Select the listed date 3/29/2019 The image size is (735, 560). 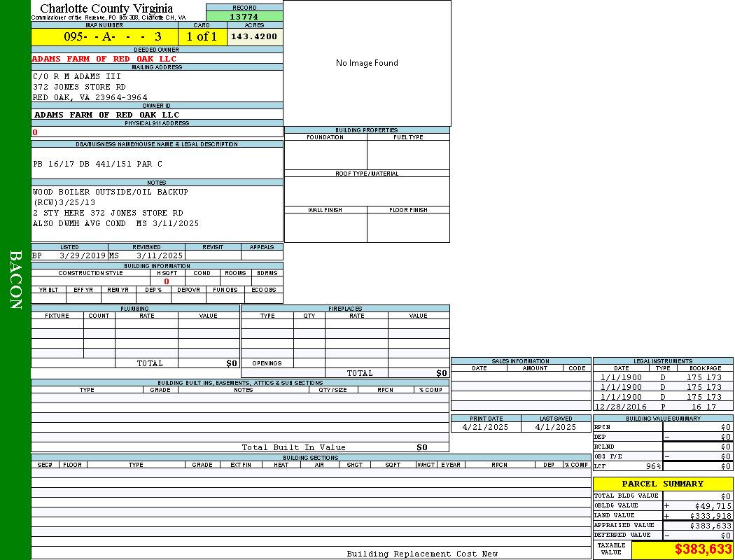pyautogui.click(x=83, y=256)
